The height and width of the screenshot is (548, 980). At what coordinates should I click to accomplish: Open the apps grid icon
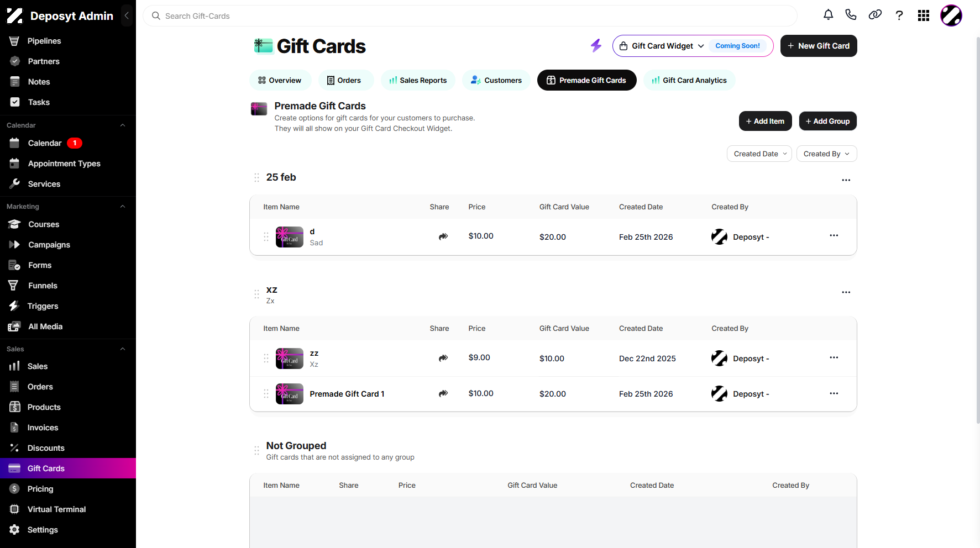pos(924,15)
